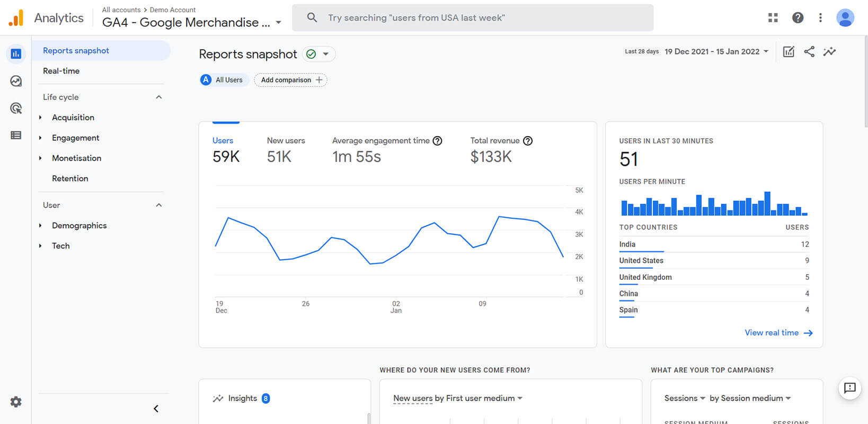Open the Insights sparkline icon in header

point(829,51)
